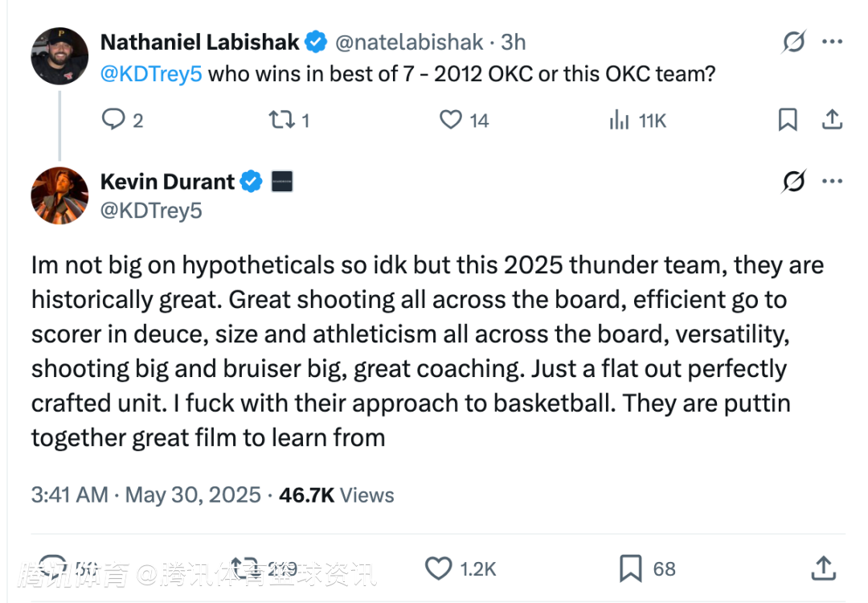The image size is (868, 603).
Task: Reply to Nathaniel Labishak's tweet
Action: pos(113,119)
